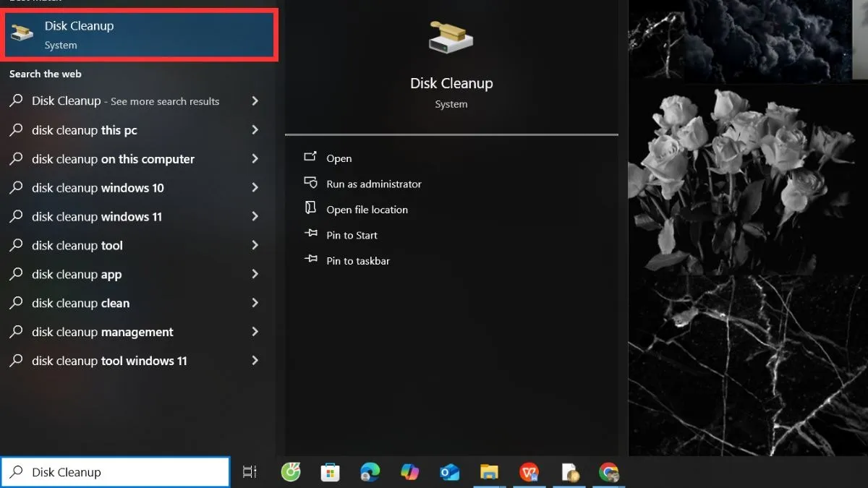Screen dimensions: 868x488
Task: Click the Open action for Disk Cleanup
Action: point(339,158)
